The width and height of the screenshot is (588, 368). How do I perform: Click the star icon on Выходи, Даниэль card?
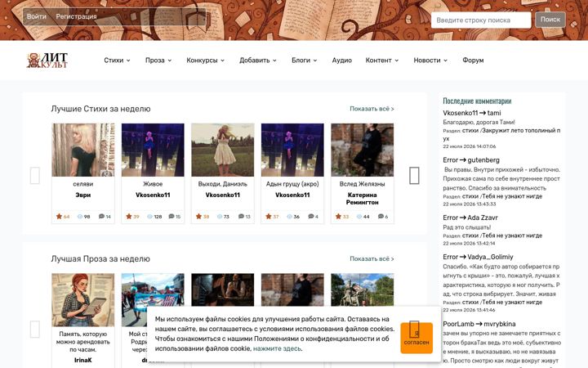point(198,216)
